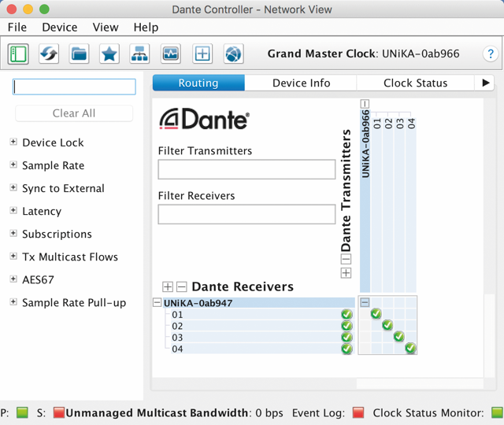Click the Clear All button
The image size is (504, 425).
(x=74, y=113)
